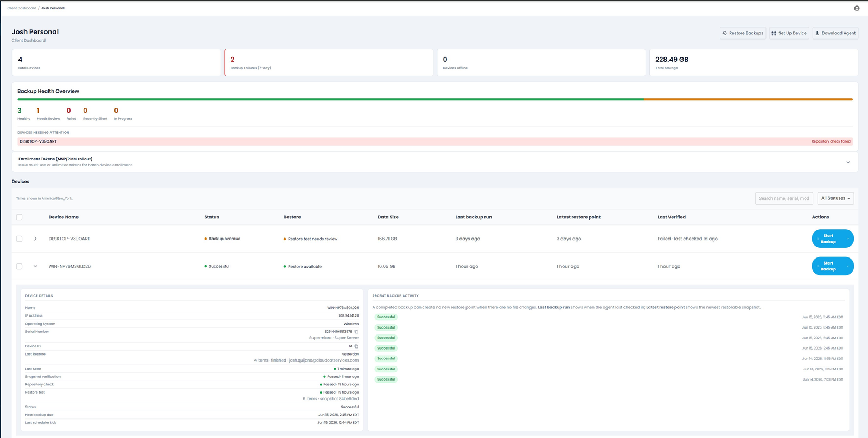868x438 pixels.
Task: Open the Devices Offline card
Action: tap(541, 63)
